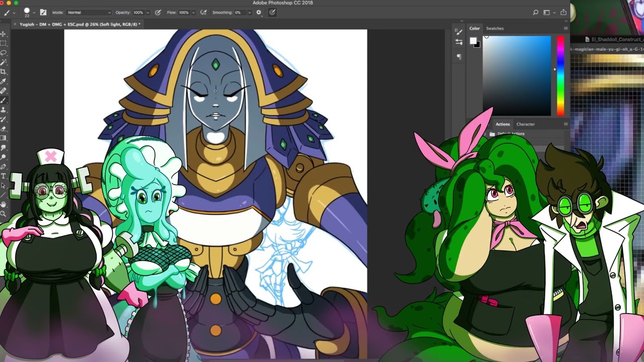This screenshot has height=362, width=644.
Task: Open the Opacity slider dropdown arrow
Action: point(147,13)
